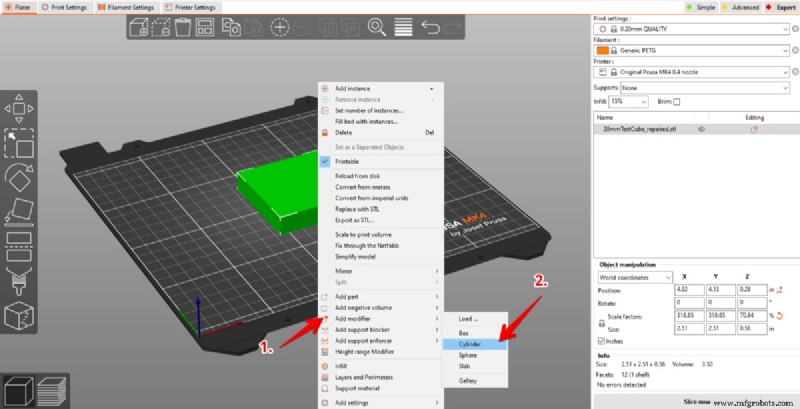Click the Size Y input field
Image resolution: width=800 pixels, height=409 pixels.
click(x=720, y=329)
